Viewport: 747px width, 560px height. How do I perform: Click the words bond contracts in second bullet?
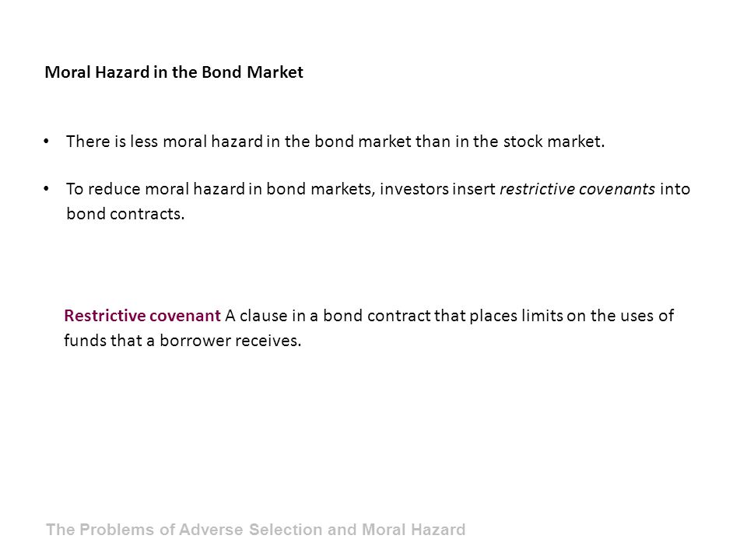(x=125, y=214)
